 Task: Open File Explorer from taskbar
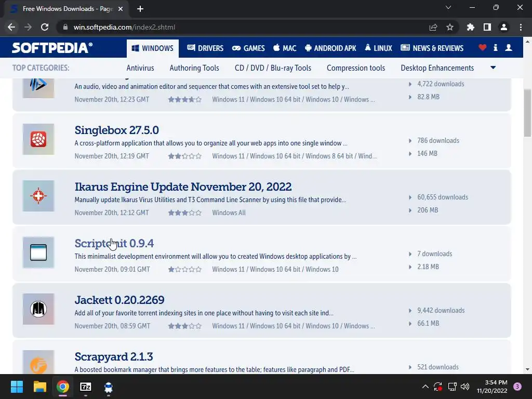point(39,387)
